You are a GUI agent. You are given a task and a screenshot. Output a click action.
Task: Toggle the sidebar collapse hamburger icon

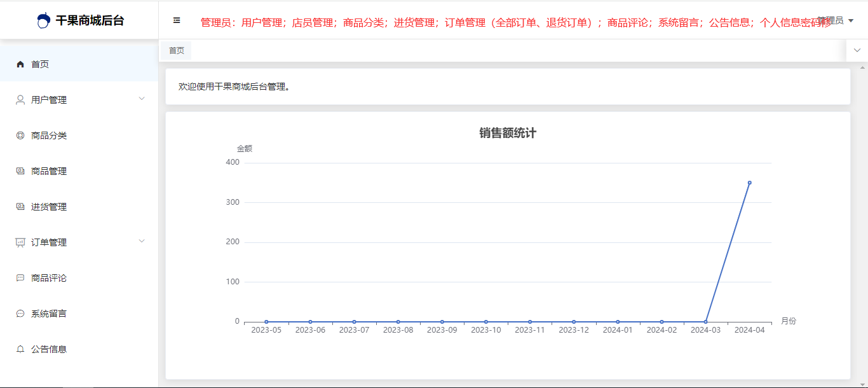click(x=177, y=20)
